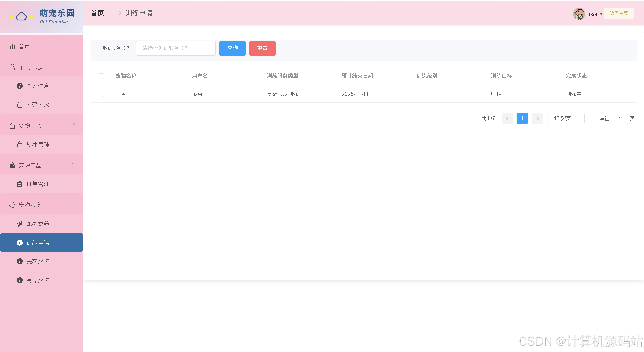Viewport: 644px width, 352px height.
Task: Click the 萌宠乐园 site title
Action: pyautogui.click(x=57, y=13)
